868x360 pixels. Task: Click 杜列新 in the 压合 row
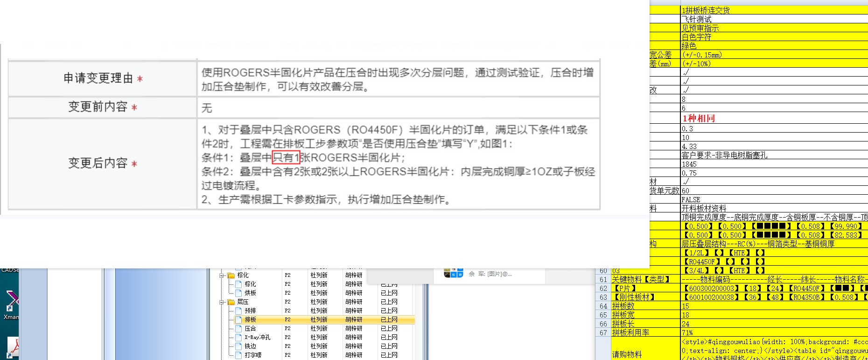[319, 329]
